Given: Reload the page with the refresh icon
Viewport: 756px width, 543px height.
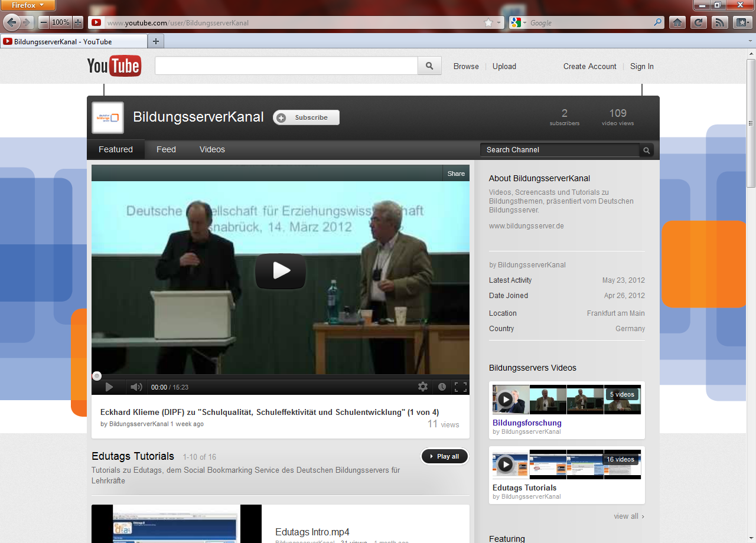Looking at the screenshot, I should [x=699, y=22].
